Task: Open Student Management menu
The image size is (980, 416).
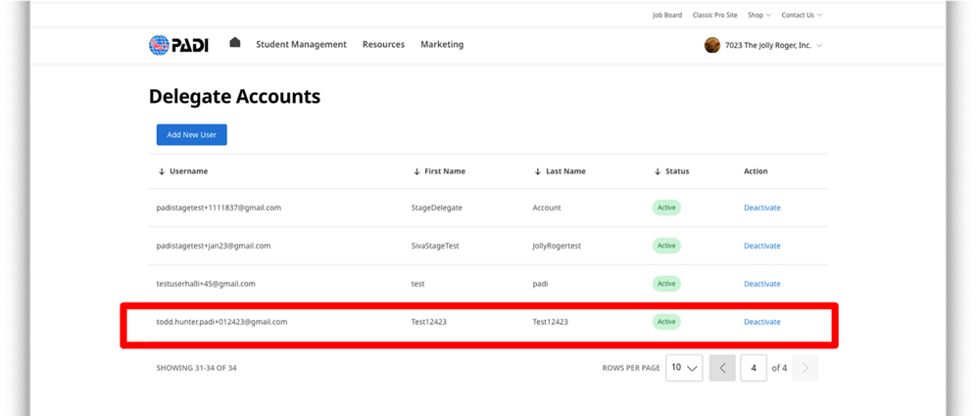Action: click(x=301, y=45)
